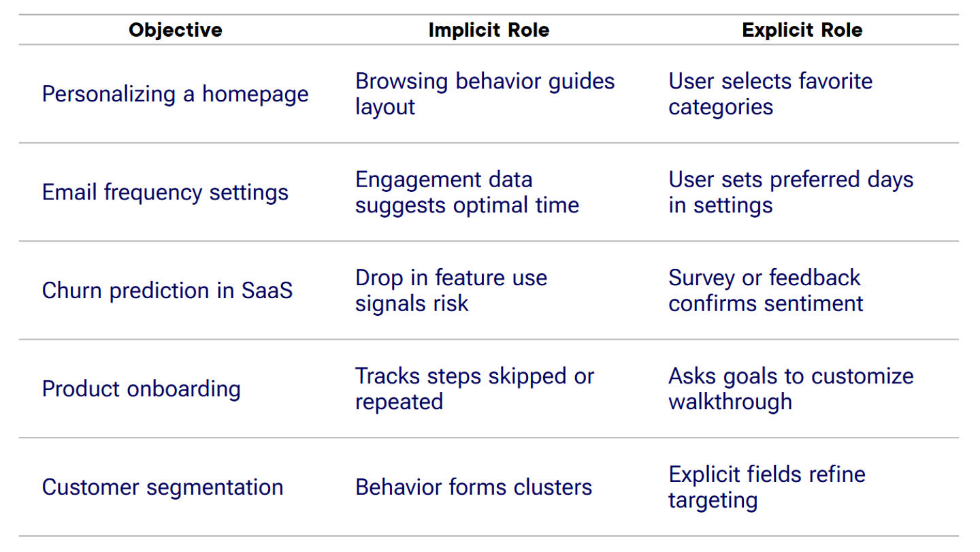Click 'Asks goals to customize walkthrough' text
This screenshot has width=980, height=552.
(x=791, y=389)
